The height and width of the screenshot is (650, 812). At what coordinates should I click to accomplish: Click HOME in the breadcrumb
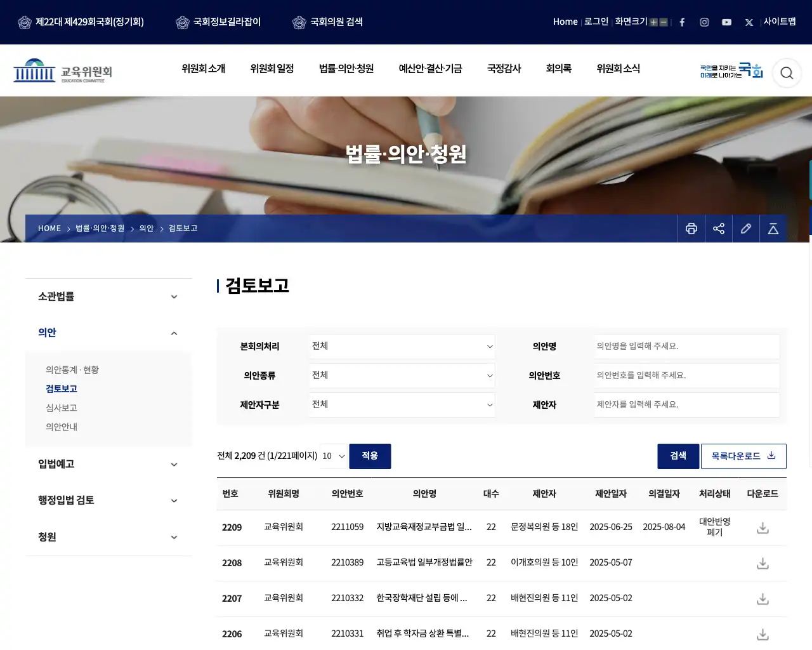tap(49, 229)
